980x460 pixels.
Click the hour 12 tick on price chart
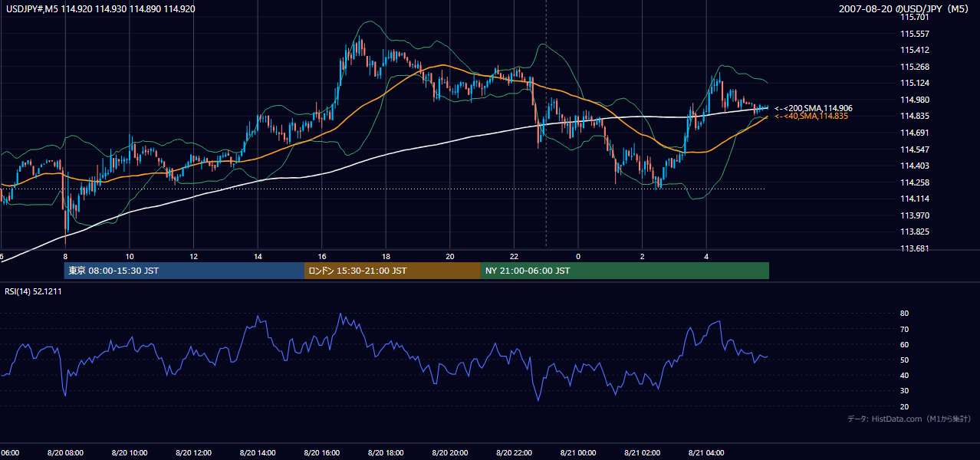(194, 257)
